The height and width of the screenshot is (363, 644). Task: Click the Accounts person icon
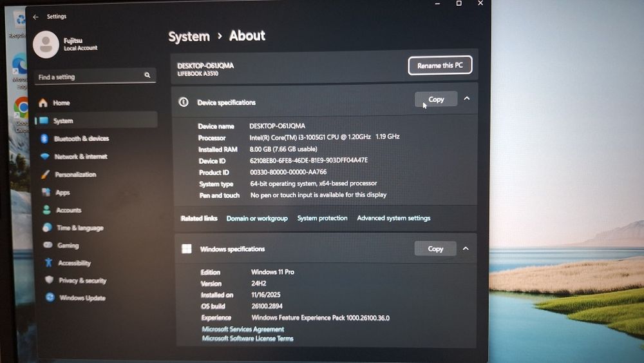coord(46,210)
